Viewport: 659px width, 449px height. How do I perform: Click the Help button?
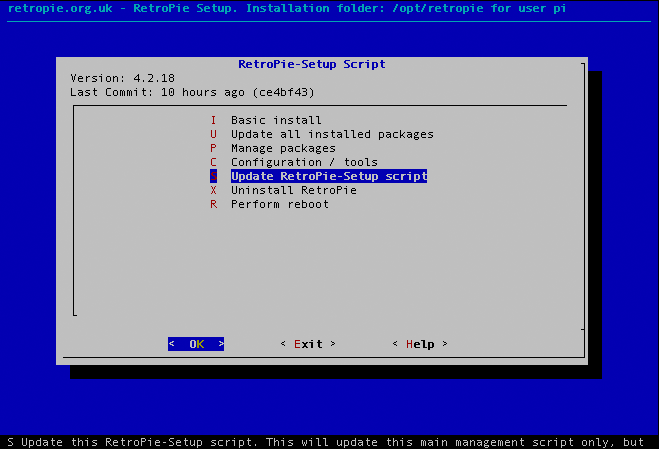click(420, 344)
